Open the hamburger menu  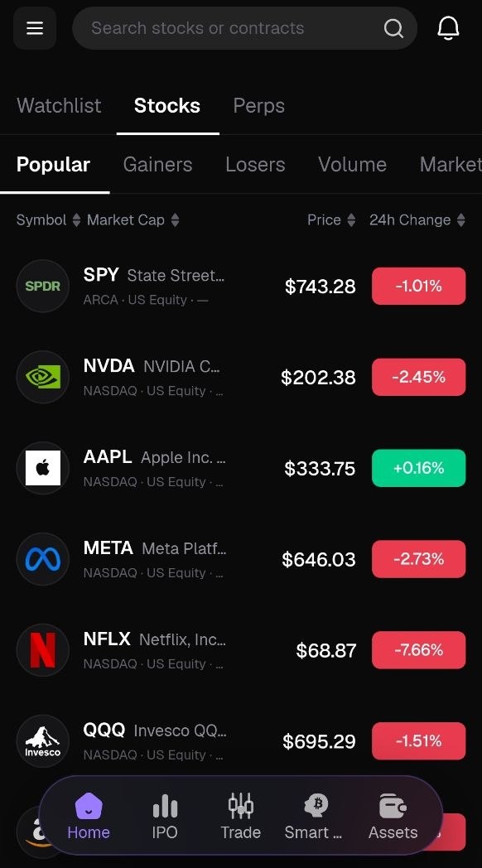pyautogui.click(x=35, y=28)
